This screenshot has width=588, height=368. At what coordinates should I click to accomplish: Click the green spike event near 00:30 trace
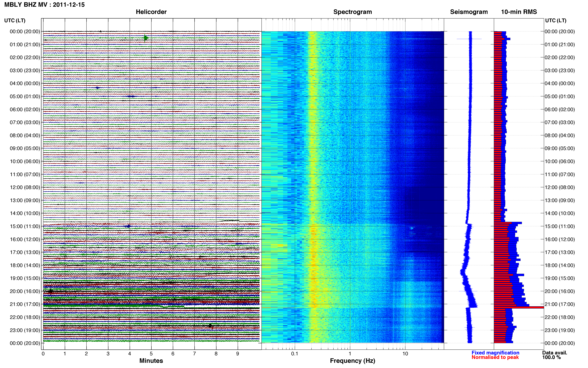(x=145, y=38)
